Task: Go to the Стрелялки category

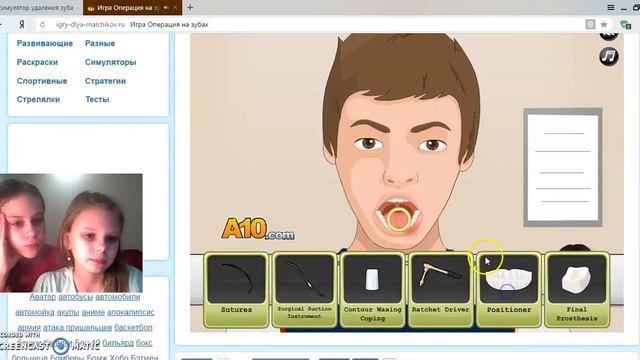Action: pyautogui.click(x=38, y=99)
